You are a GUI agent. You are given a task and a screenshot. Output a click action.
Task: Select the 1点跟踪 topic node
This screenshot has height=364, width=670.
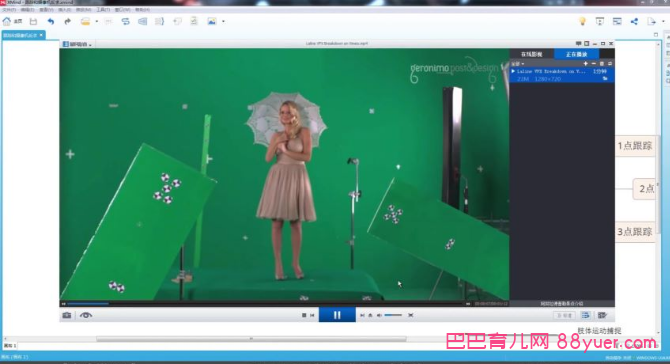[635, 146]
